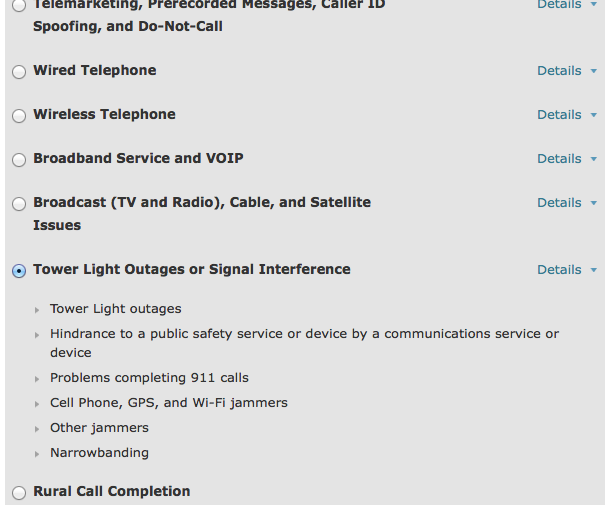Expand Details for Broadcast, Cable, and Satellite
The image size is (608, 505).
567,203
